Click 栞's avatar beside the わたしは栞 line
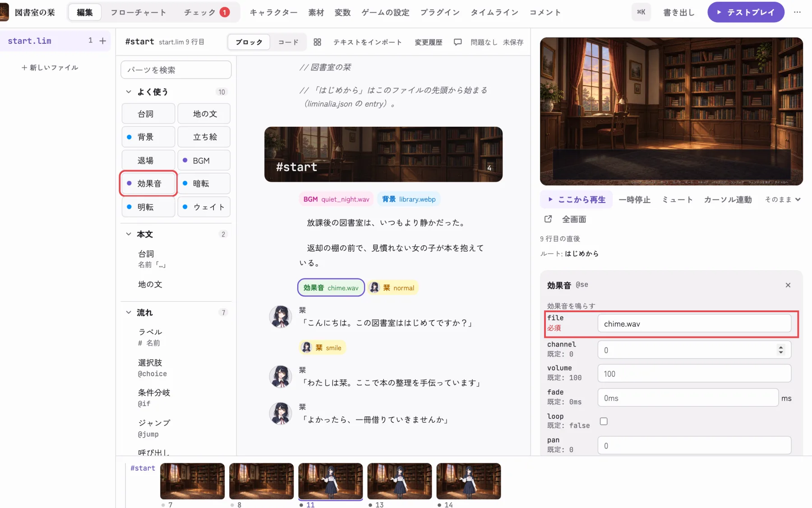812x508 pixels. (281, 376)
